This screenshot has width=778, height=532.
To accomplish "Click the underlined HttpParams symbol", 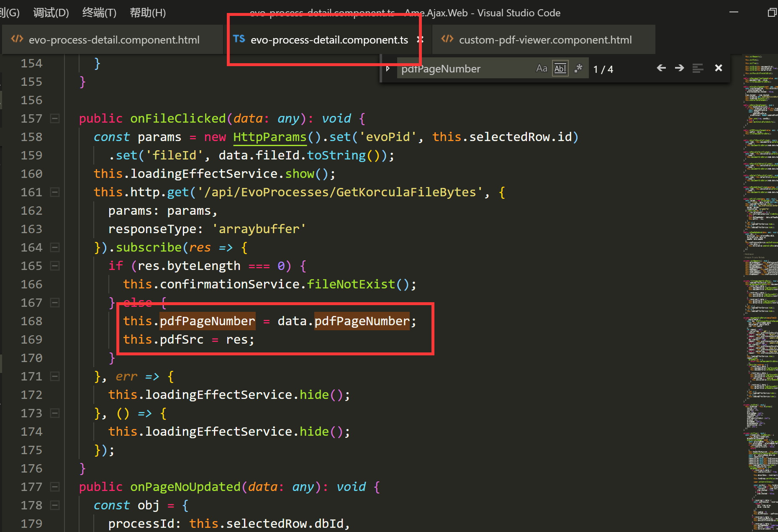I will point(270,137).
